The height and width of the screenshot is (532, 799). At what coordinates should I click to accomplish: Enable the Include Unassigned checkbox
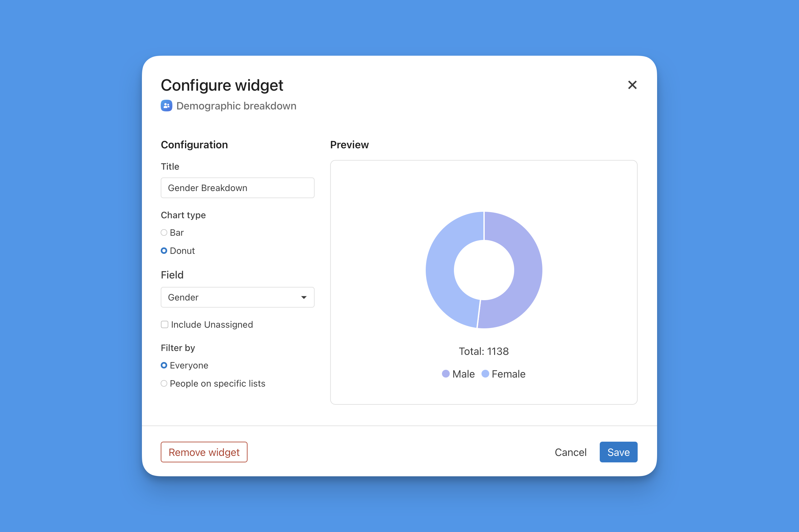tap(165, 325)
